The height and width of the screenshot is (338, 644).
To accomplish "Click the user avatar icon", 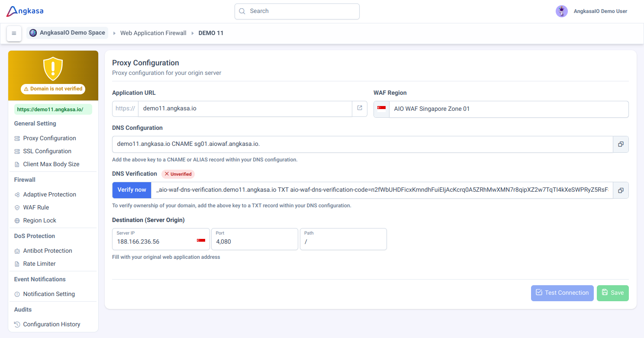I will 562,11.
